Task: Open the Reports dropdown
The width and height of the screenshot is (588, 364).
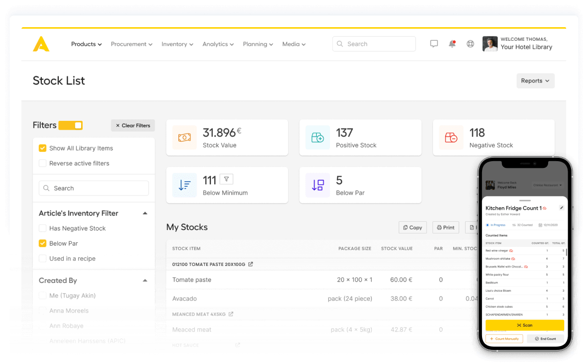Action: 535,81
